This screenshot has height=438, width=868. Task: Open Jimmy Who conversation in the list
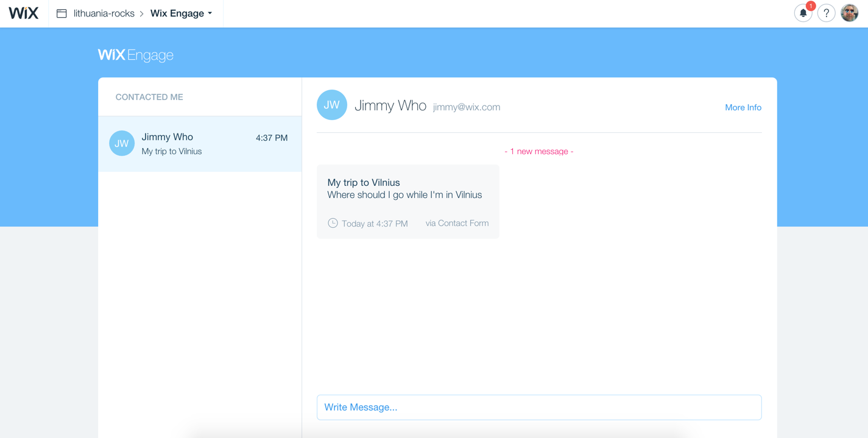tap(200, 144)
